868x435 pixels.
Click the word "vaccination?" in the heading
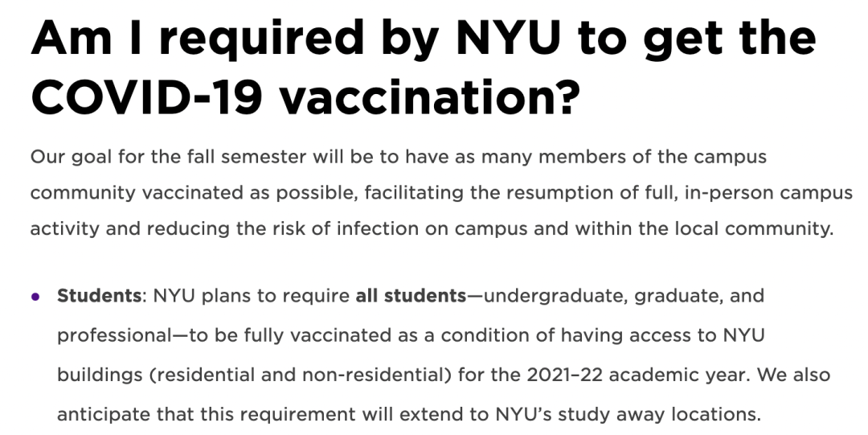tap(434, 97)
